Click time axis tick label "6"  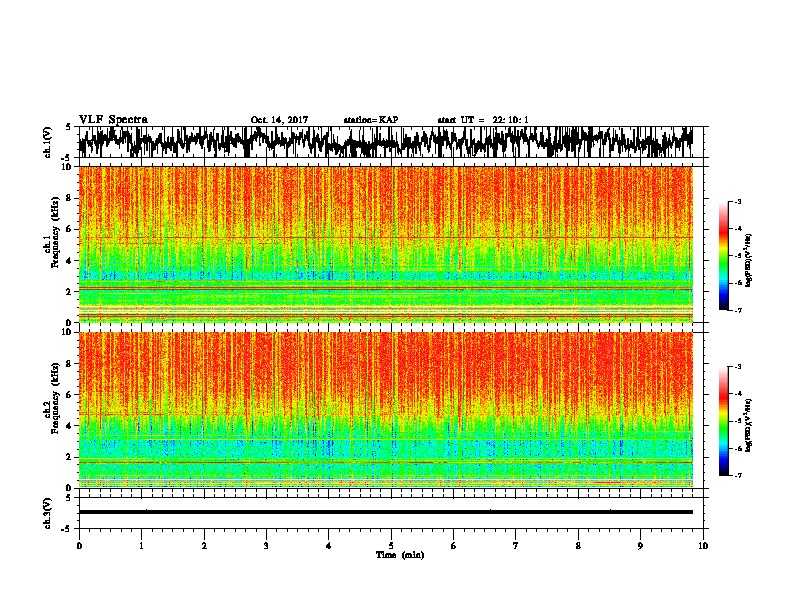(454, 546)
